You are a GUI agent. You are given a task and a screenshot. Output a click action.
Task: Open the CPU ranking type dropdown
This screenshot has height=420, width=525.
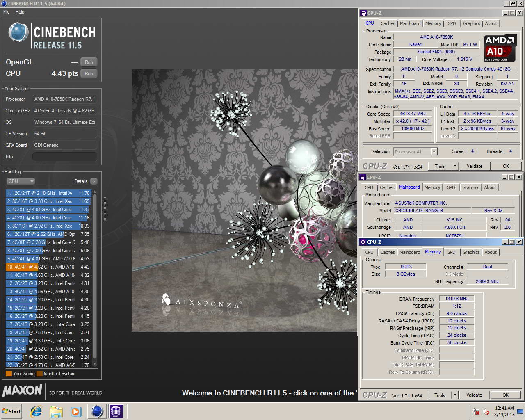[21, 181]
